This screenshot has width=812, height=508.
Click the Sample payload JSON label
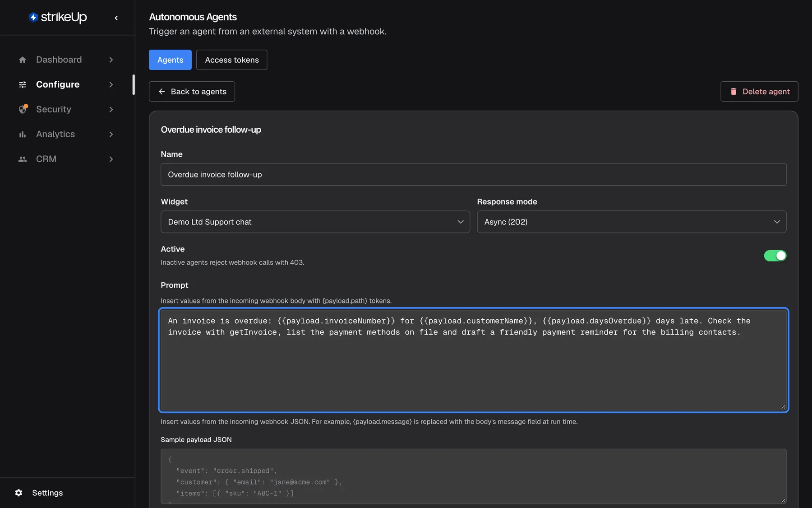(196, 439)
